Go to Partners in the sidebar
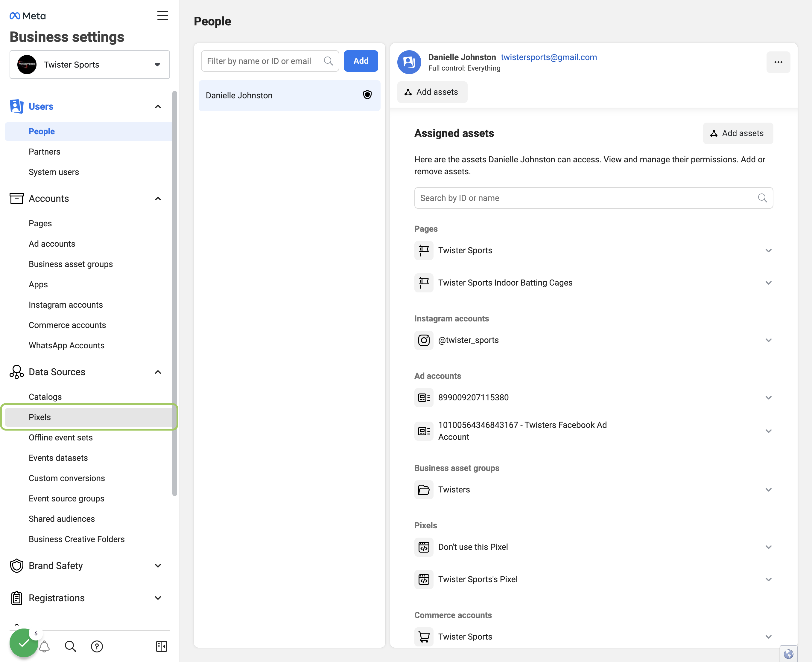Image resolution: width=812 pixels, height=662 pixels. click(x=44, y=152)
